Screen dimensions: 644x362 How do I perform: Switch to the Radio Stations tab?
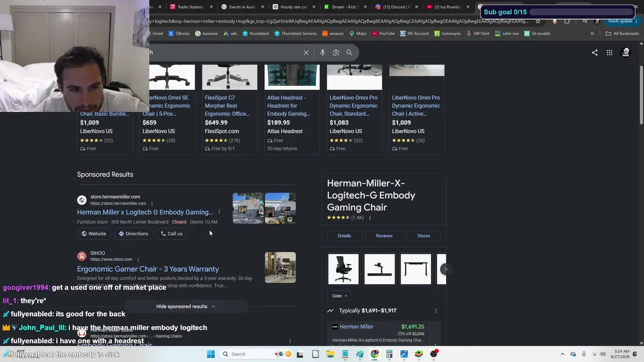[x=190, y=7]
